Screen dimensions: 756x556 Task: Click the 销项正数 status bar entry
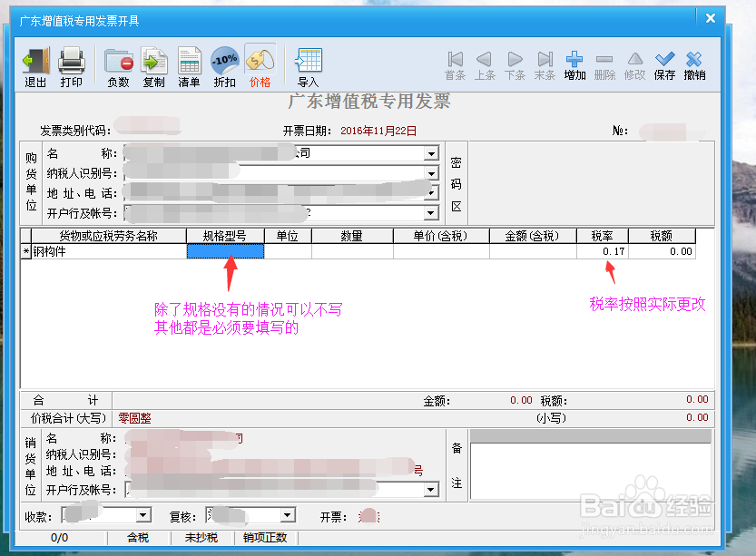tap(265, 538)
